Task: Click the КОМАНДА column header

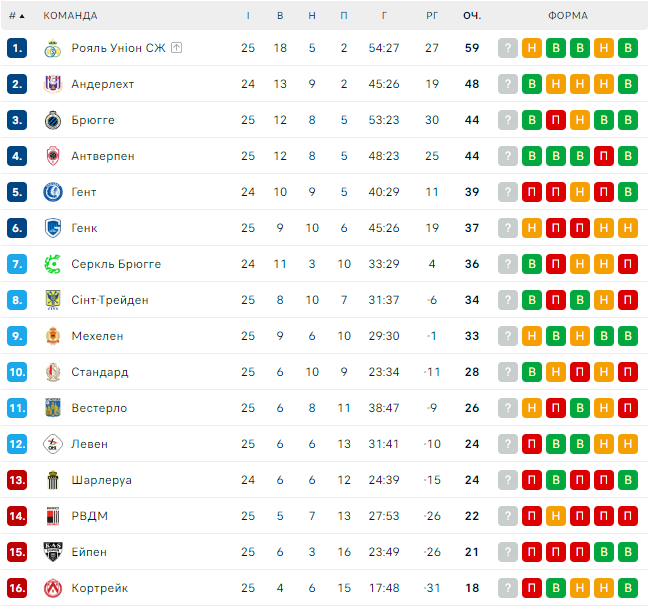Action: click(70, 16)
